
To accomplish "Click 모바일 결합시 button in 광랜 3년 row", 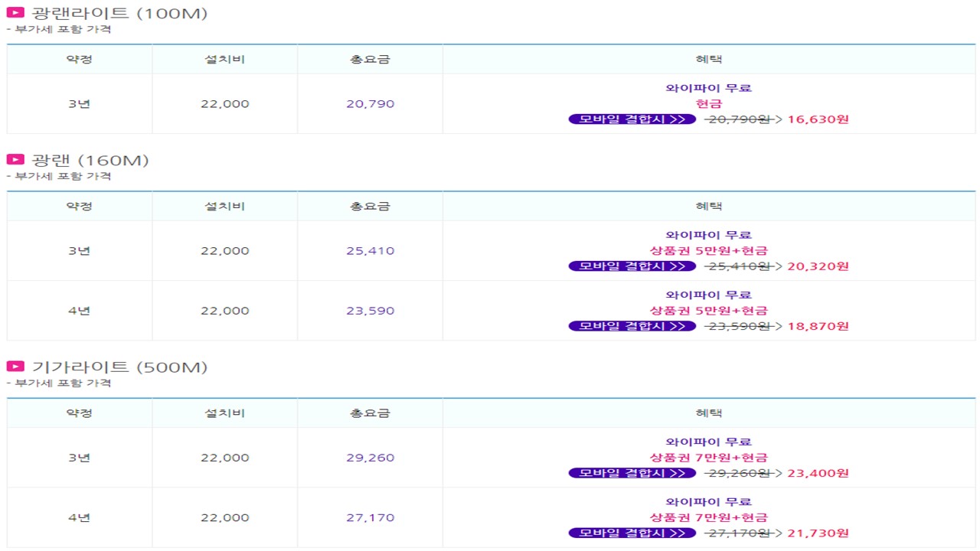I will [x=632, y=266].
